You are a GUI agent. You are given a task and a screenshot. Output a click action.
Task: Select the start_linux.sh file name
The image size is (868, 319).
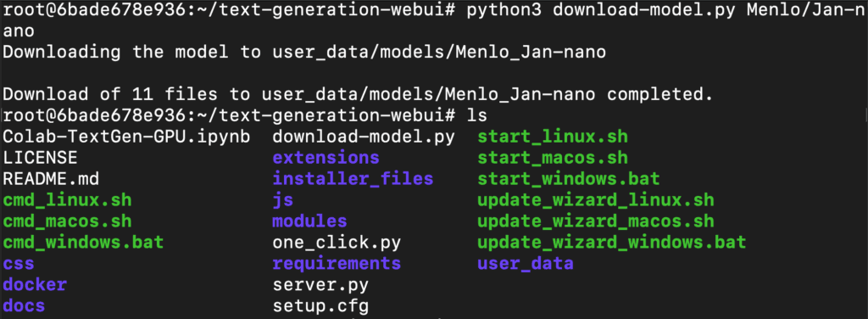point(553,137)
